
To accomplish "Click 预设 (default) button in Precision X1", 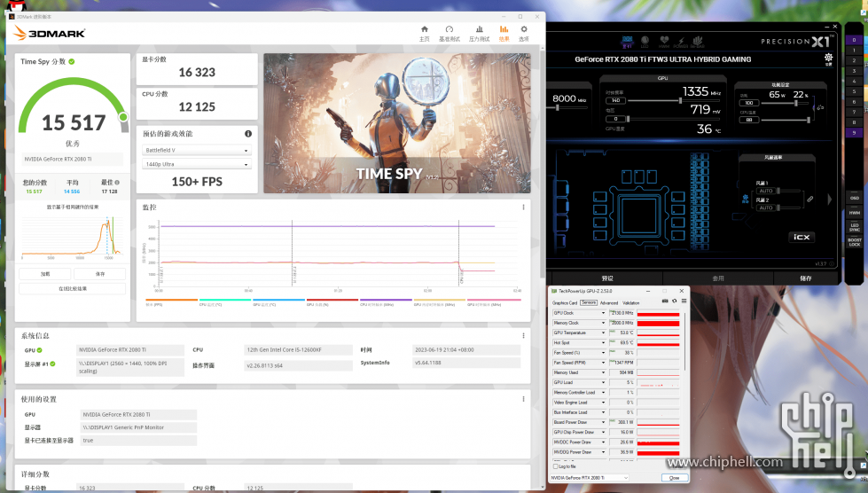I will [x=607, y=278].
